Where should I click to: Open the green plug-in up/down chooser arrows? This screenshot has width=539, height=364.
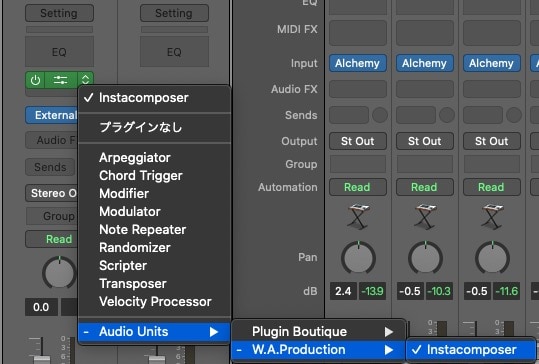point(85,80)
